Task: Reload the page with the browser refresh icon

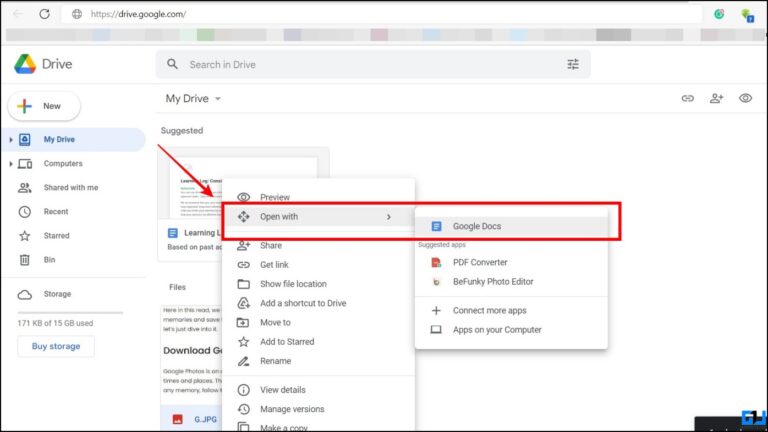Action: pyautogui.click(x=45, y=14)
